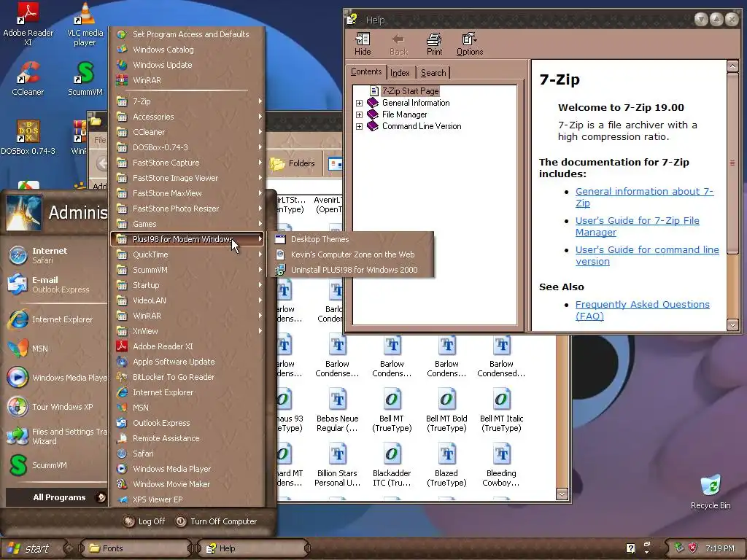Screen dimensions: 747x560
Task: Switch to the Search tab in Help
Action: click(433, 73)
